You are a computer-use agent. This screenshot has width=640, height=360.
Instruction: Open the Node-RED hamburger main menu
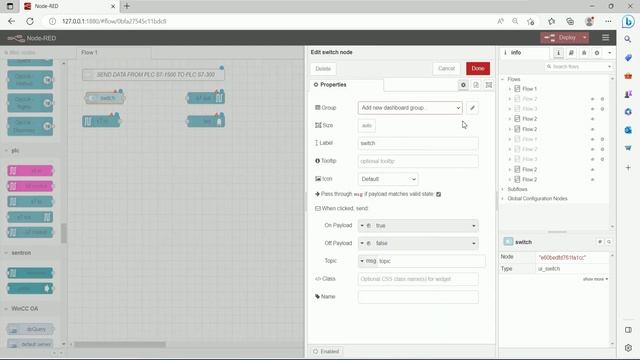coord(605,38)
